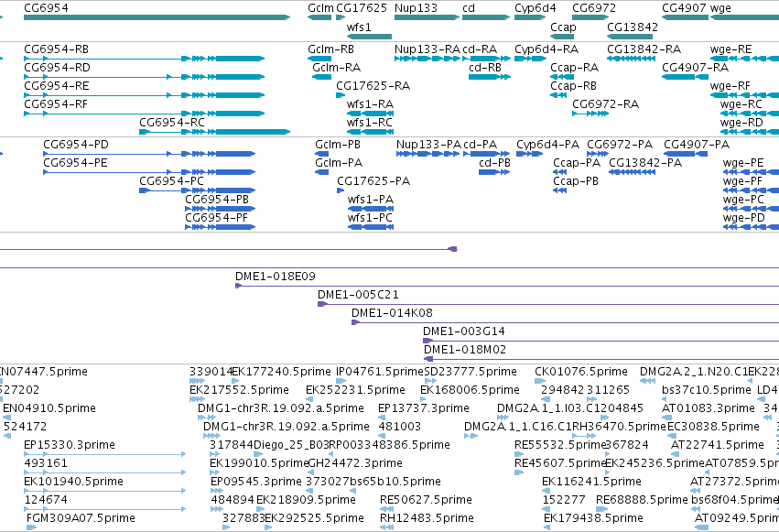Select transcript CG6954-RF
Image resolution: width=779 pixels, height=532 pixels.
click(x=144, y=114)
